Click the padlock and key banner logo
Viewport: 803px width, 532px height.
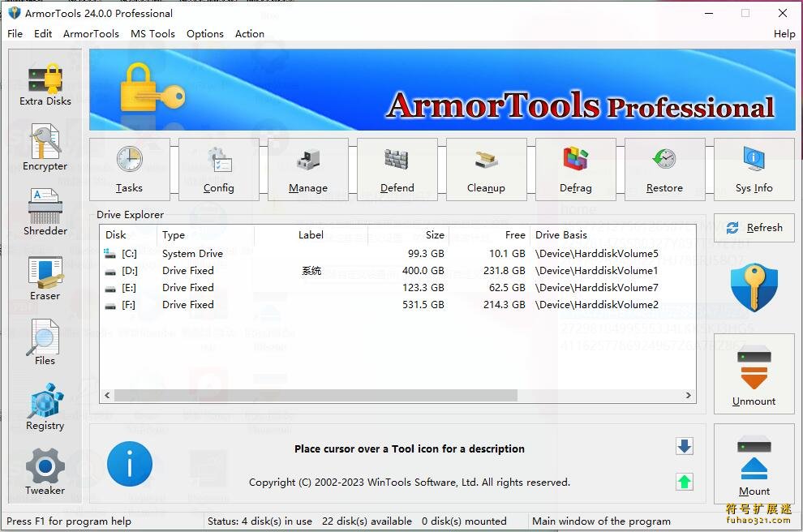tap(152, 87)
